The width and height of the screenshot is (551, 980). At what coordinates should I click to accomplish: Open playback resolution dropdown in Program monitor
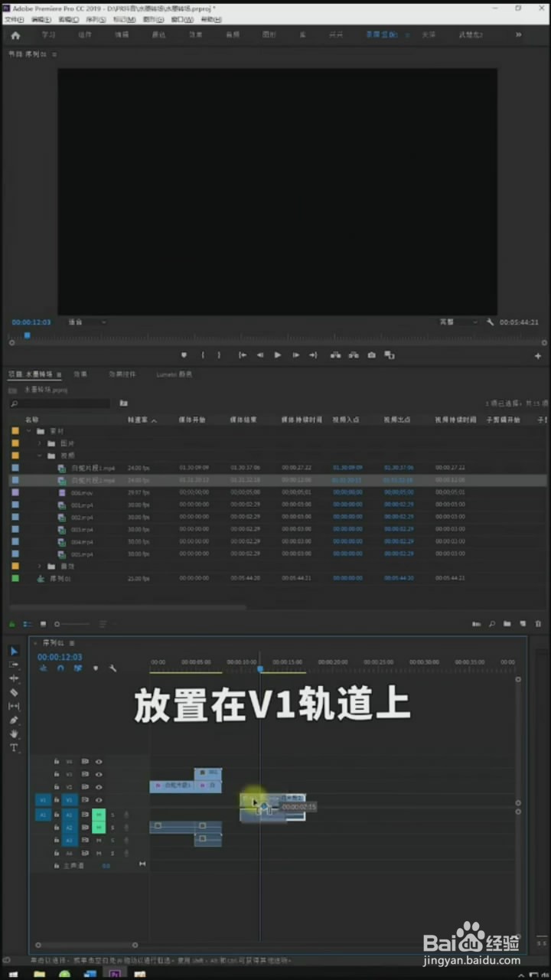coord(458,322)
